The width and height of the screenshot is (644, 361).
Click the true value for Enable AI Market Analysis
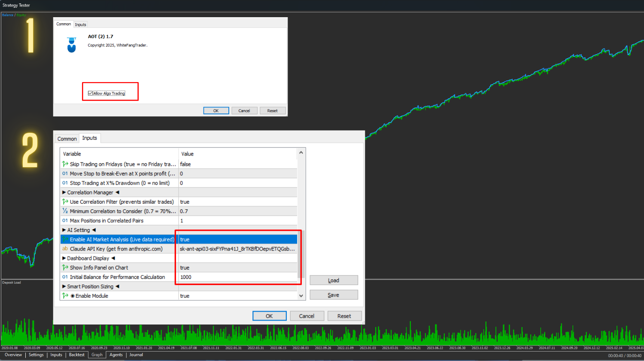(x=238, y=239)
